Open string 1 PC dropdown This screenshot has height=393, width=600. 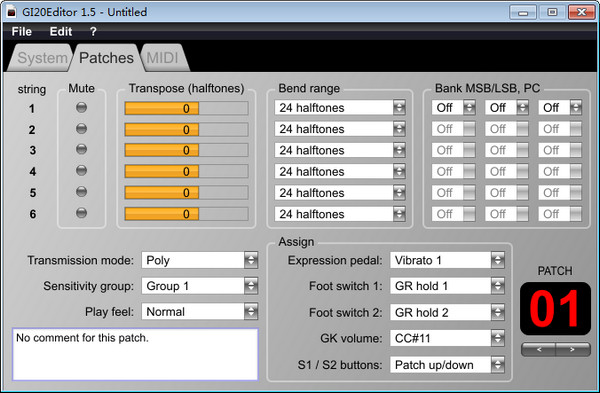pyautogui.click(x=560, y=108)
